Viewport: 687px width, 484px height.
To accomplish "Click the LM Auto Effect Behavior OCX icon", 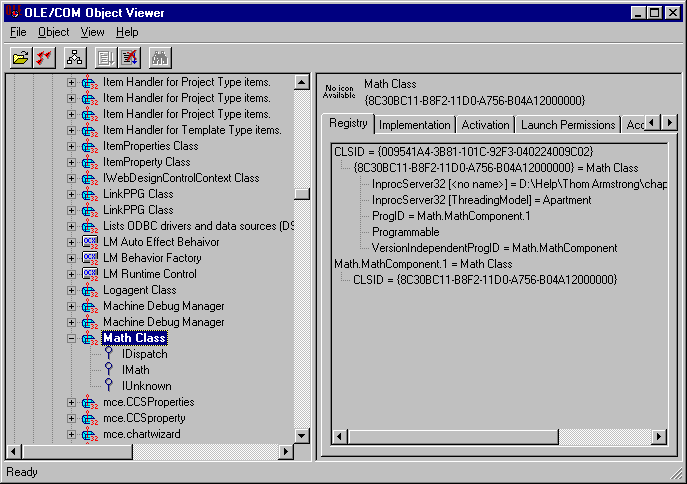I will click(x=89, y=242).
